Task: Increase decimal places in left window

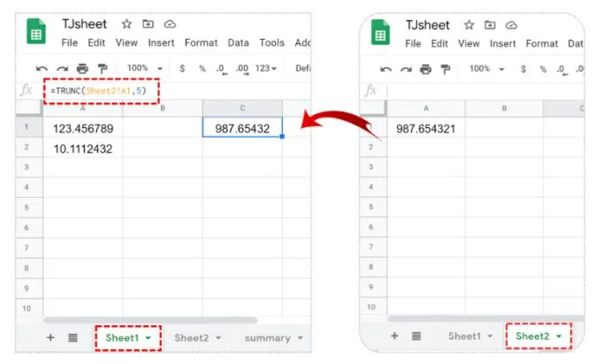Action: point(242,69)
